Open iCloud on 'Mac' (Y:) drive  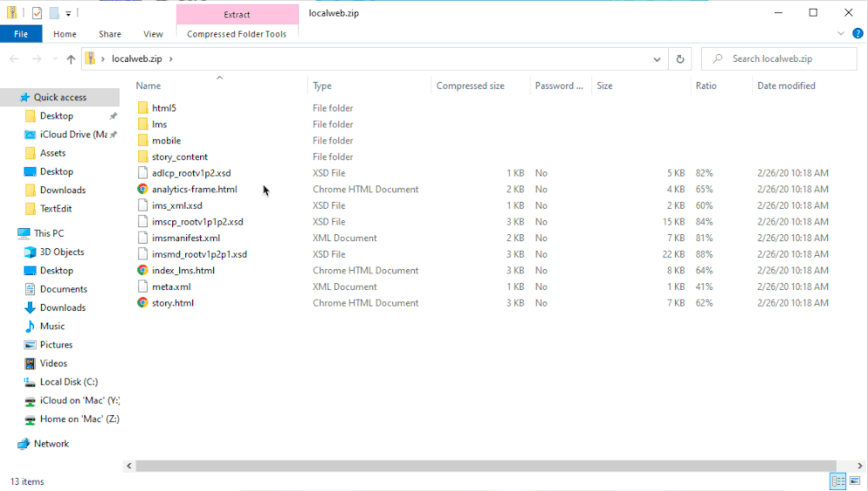tap(80, 400)
